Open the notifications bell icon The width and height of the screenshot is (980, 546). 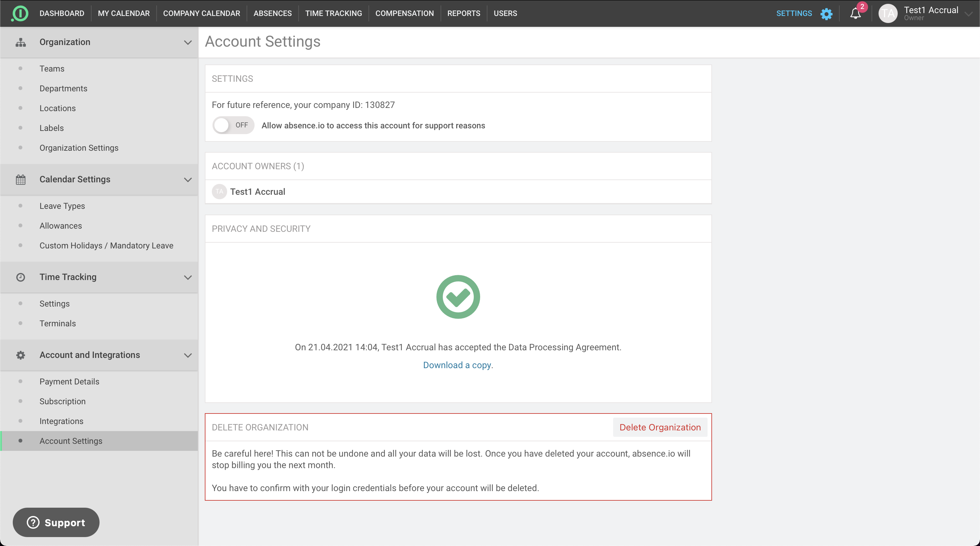(x=855, y=14)
